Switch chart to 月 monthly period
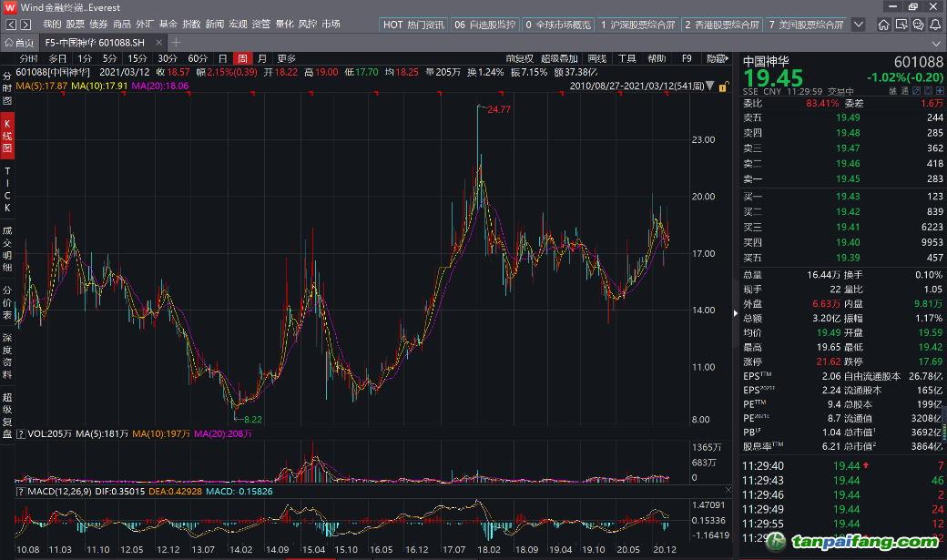This screenshot has height=560, width=947. (262, 58)
